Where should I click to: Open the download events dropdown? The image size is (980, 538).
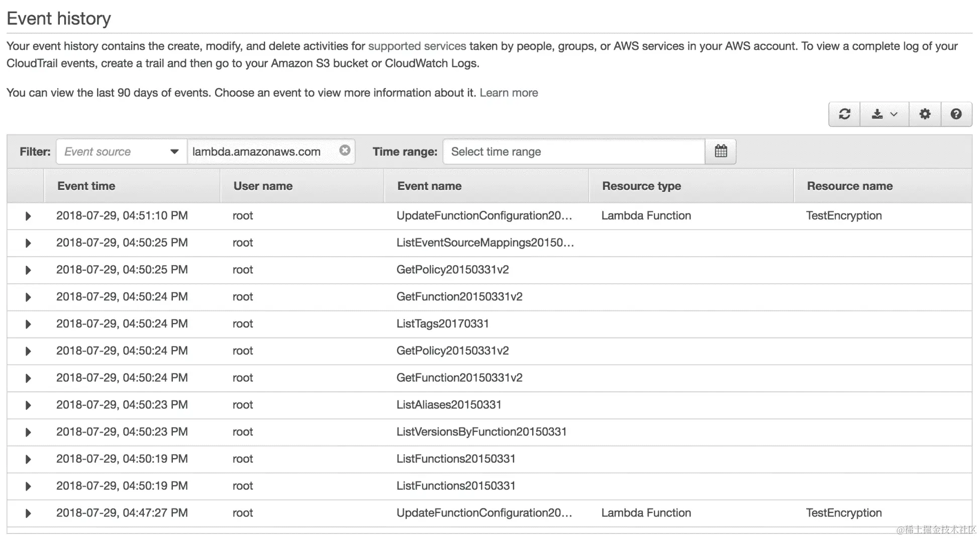884,114
